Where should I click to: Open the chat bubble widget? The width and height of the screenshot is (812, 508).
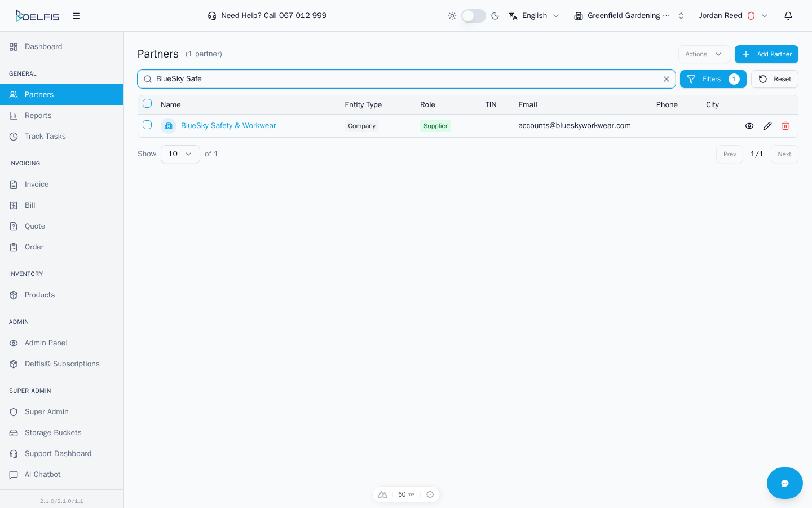[784, 483]
